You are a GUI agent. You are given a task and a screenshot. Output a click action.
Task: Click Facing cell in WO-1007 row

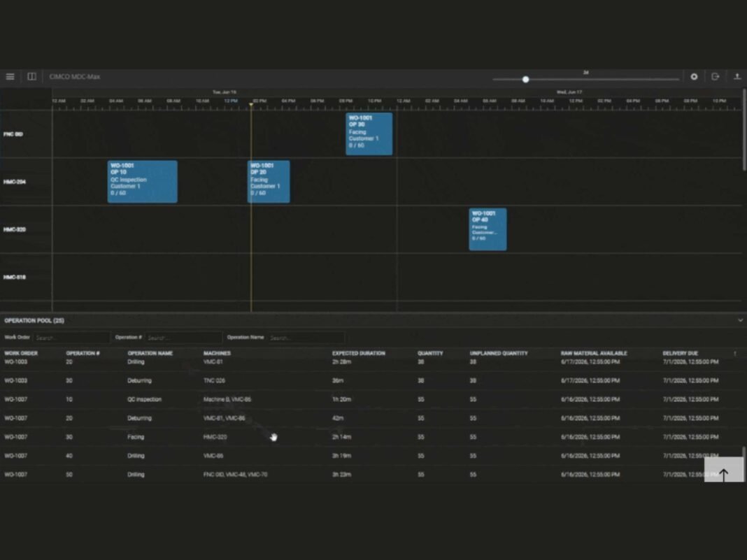[x=136, y=437]
